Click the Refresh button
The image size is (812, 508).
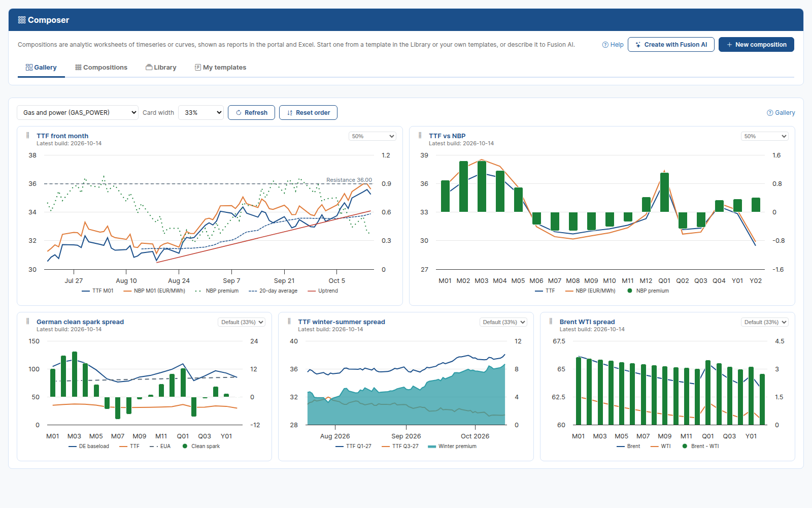point(251,113)
